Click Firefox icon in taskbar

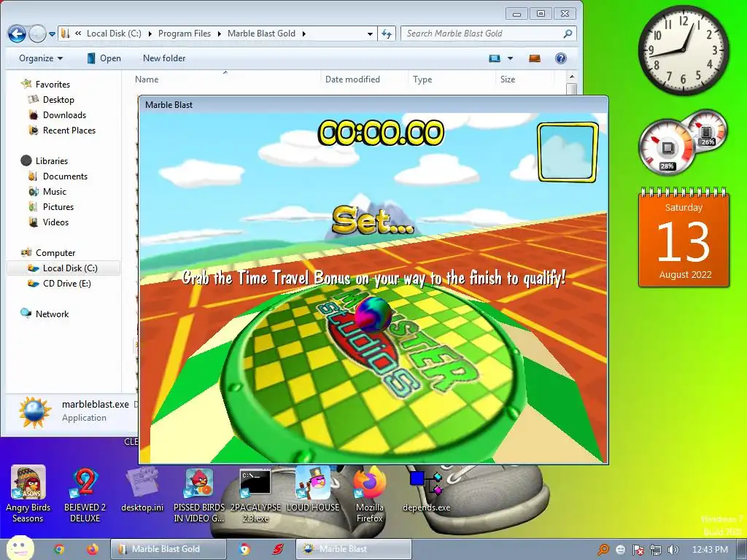93,549
